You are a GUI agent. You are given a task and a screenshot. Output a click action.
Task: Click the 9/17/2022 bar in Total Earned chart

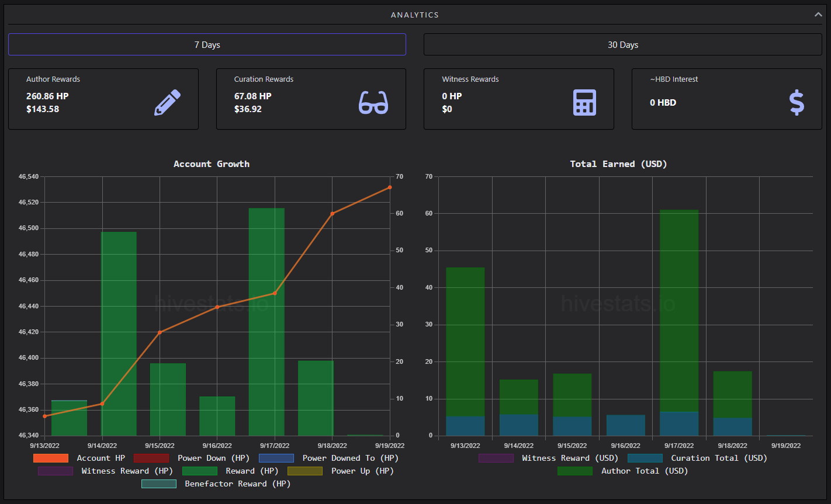(x=679, y=323)
